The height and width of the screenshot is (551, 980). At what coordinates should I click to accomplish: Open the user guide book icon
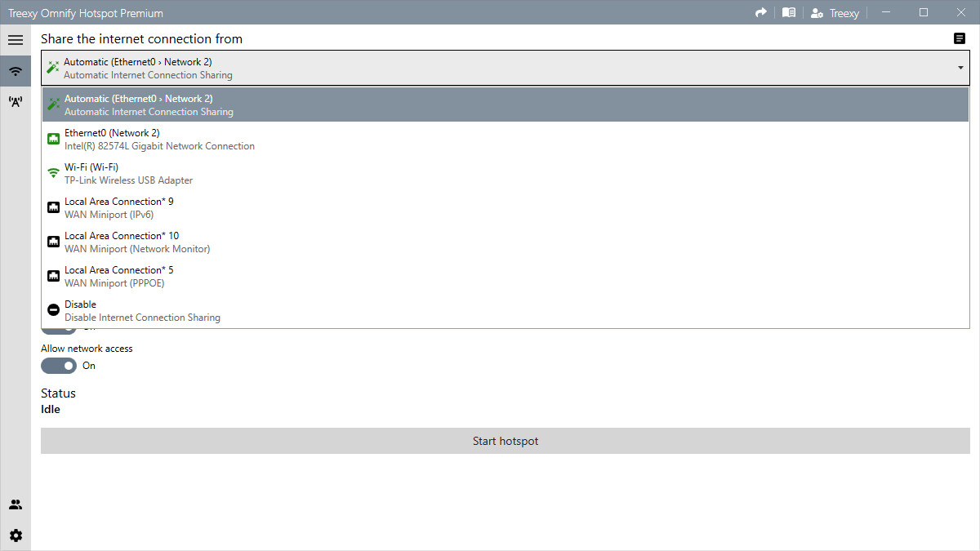[x=788, y=12]
